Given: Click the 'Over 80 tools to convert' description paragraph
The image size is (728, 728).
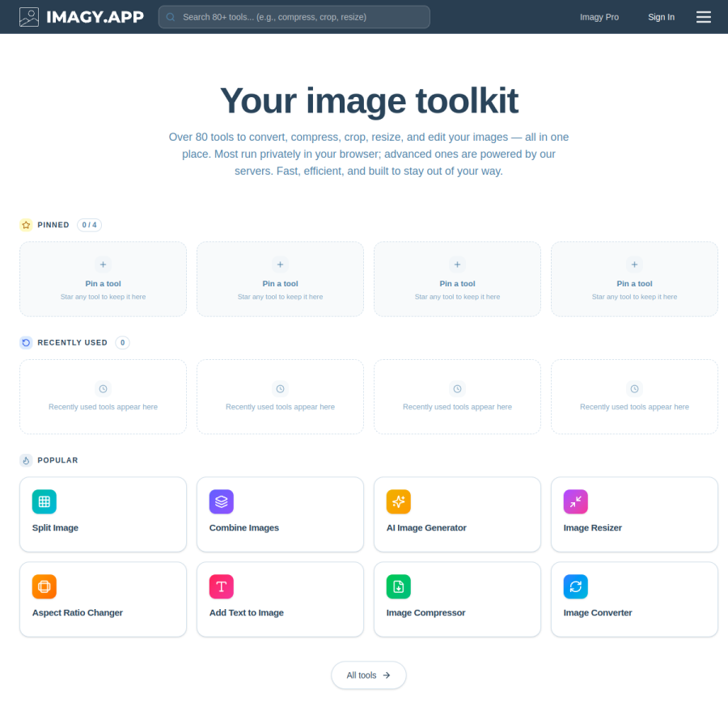Looking at the screenshot, I should pos(369,154).
